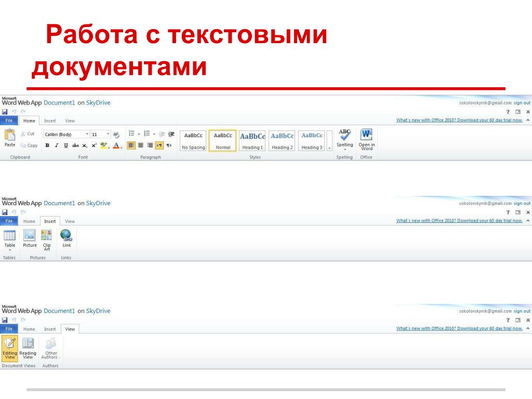
Task: Toggle Right-to-Left text direction
Action: click(169, 145)
